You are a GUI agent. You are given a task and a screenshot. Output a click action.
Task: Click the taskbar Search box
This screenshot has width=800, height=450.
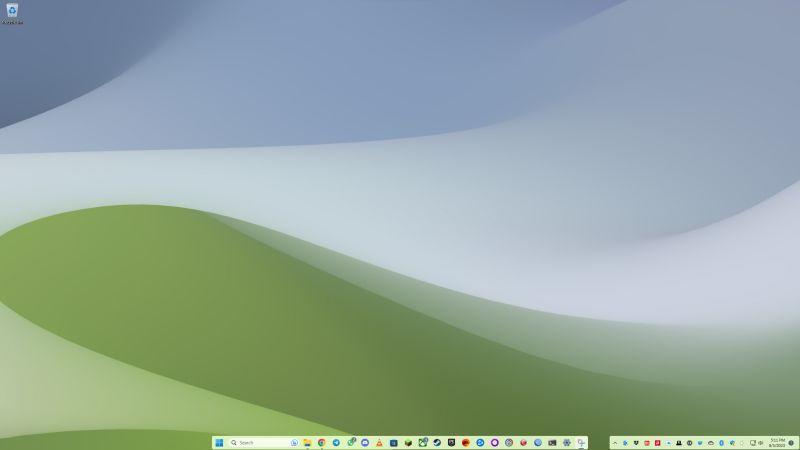[x=264, y=442]
